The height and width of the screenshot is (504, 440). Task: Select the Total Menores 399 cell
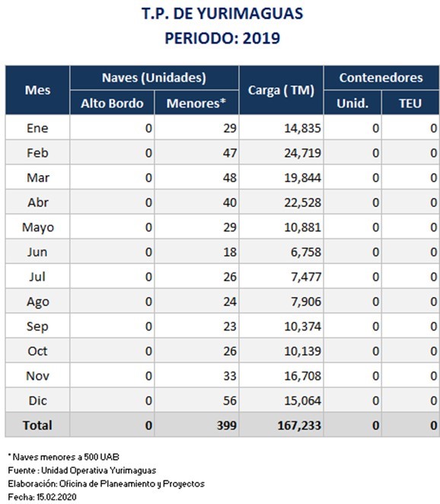click(x=196, y=426)
